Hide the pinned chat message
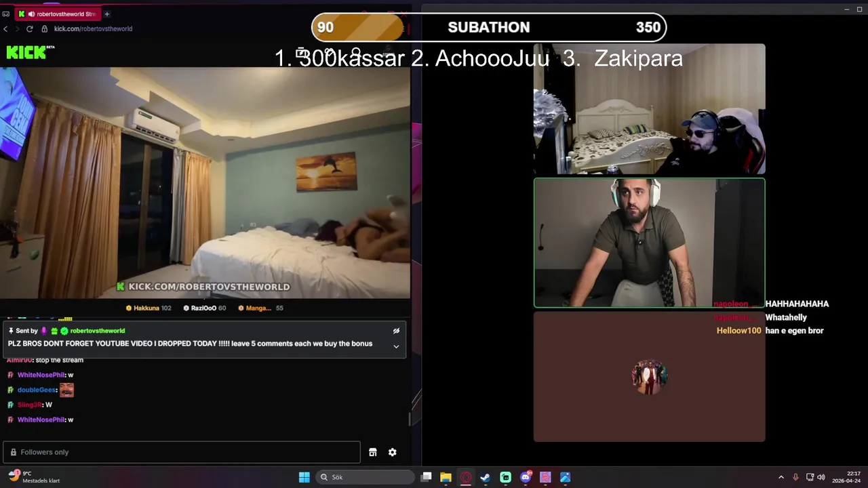 (x=396, y=331)
